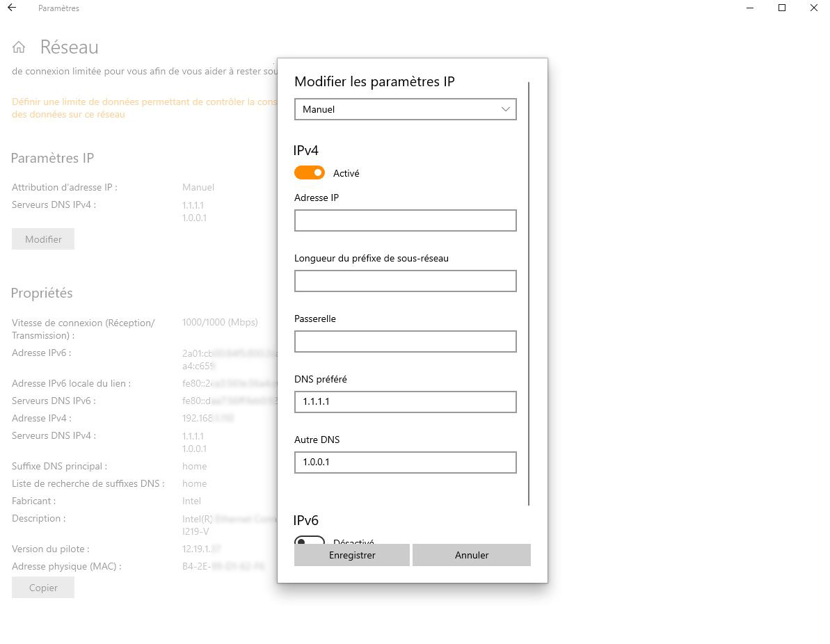
Task: Click the Longueur du préfixe de sous-réseau field
Action: click(406, 281)
